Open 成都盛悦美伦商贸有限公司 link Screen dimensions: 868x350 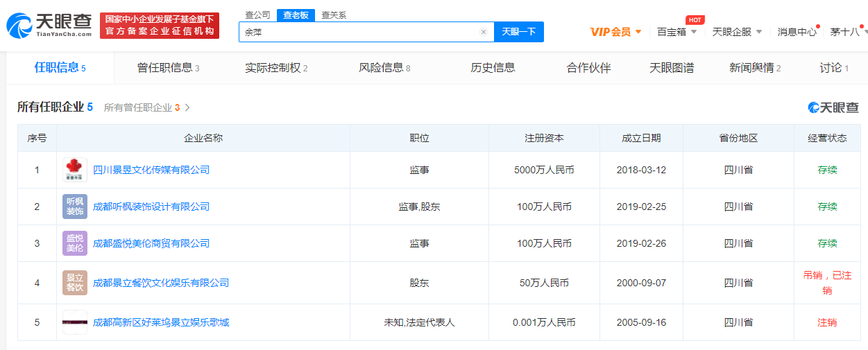151,243
